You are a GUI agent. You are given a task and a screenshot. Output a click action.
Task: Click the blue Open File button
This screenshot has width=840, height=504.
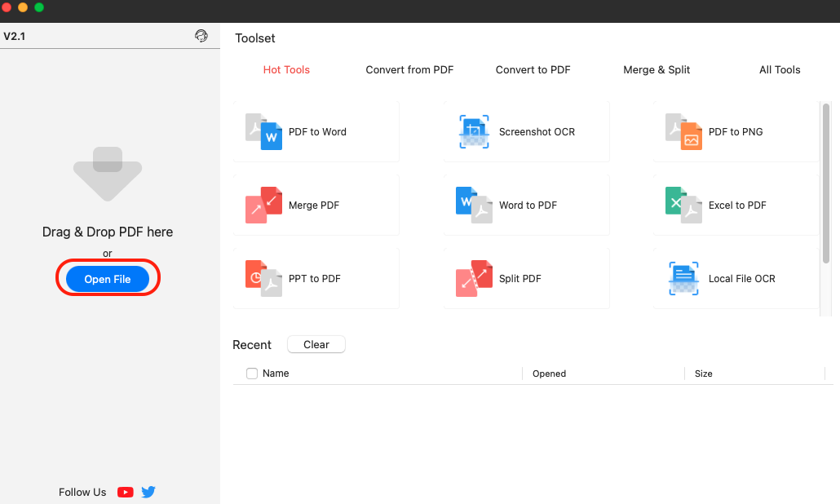[x=107, y=278]
